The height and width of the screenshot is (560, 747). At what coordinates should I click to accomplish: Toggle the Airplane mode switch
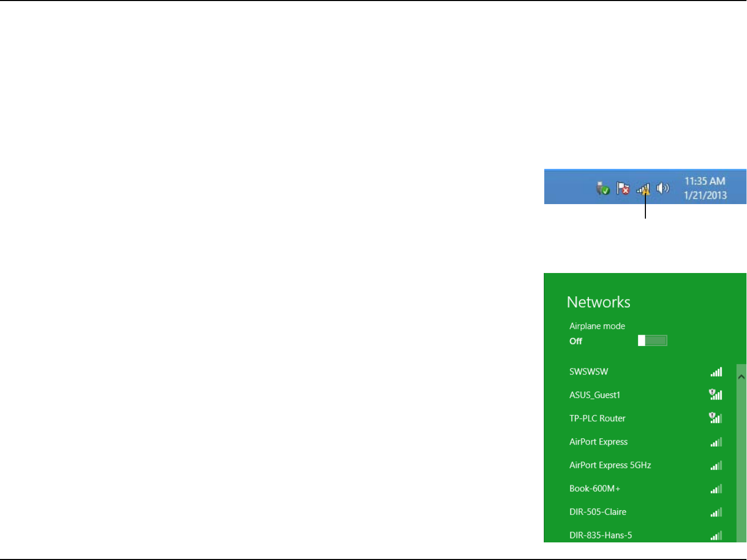[x=652, y=340]
